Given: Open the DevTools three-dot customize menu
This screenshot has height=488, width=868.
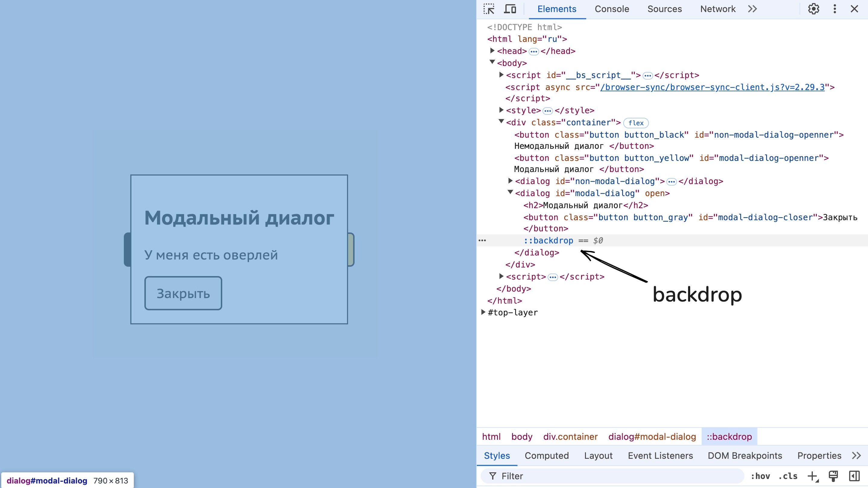Looking at the screenshot, I should click(x=835, y=9).
